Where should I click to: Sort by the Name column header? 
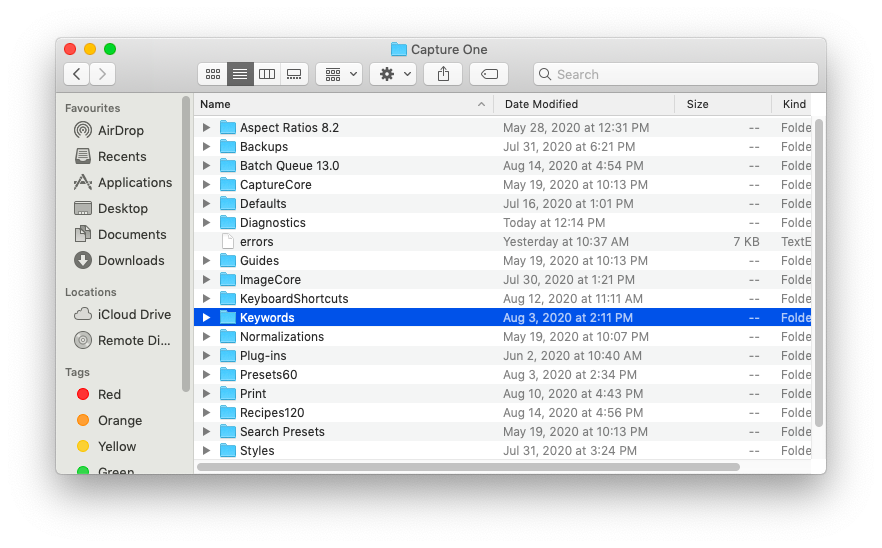pyautogui.click(x=344, y=104)
